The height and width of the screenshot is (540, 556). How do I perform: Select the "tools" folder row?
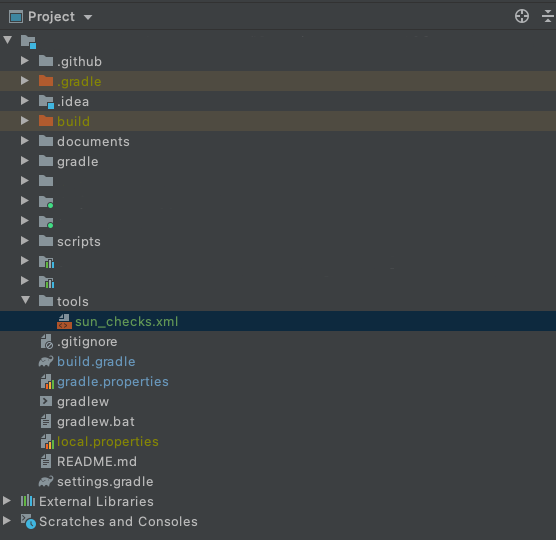pyautogui.click(x=278, y=301)
